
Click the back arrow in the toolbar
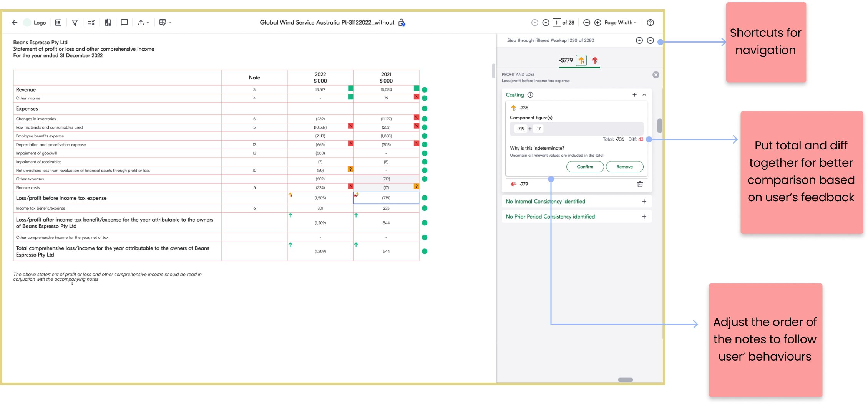[15, 23]
